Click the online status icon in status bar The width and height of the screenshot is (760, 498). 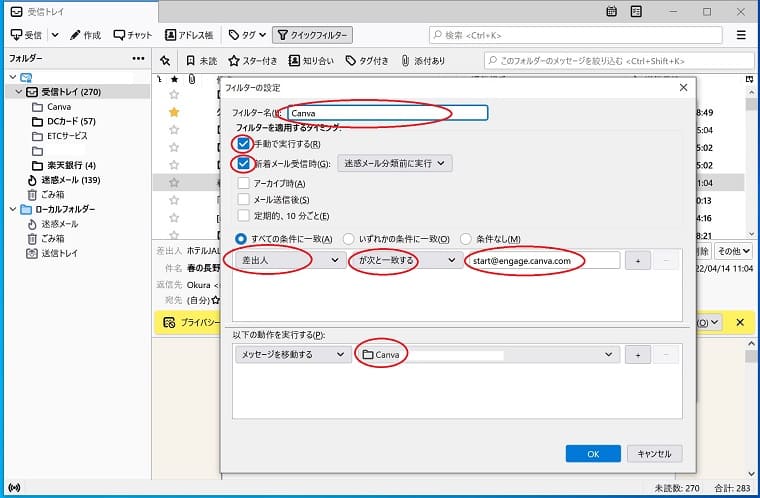coord(15,487)
